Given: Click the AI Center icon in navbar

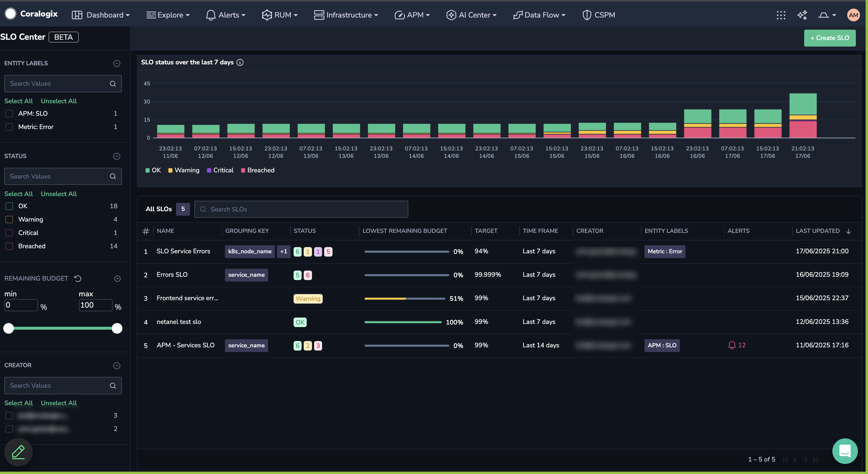Looking at the screenshot, I should [x=451, y=15].
